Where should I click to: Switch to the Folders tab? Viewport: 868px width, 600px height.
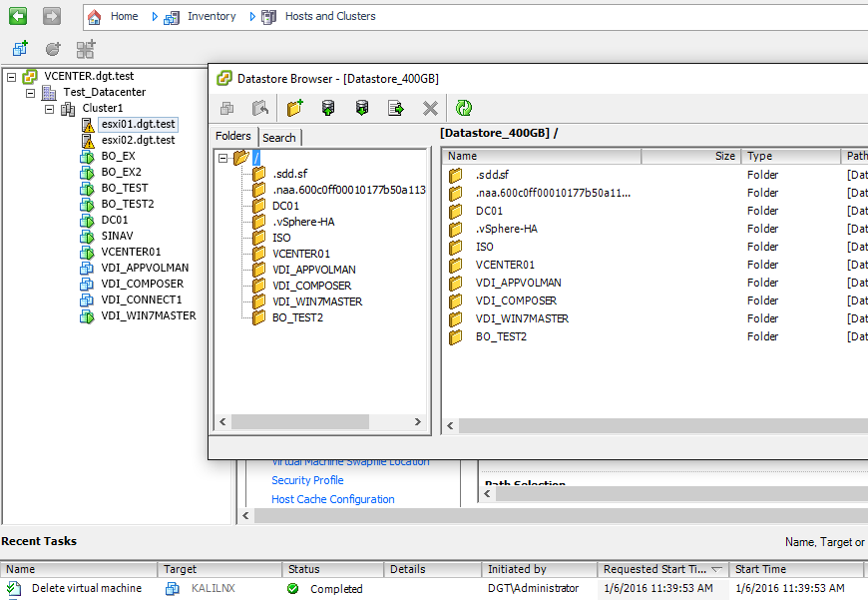pyautogui.click(x=233, y=137)
